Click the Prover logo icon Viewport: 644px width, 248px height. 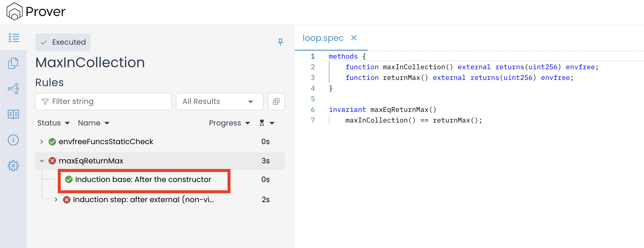(x=14, y=12)
